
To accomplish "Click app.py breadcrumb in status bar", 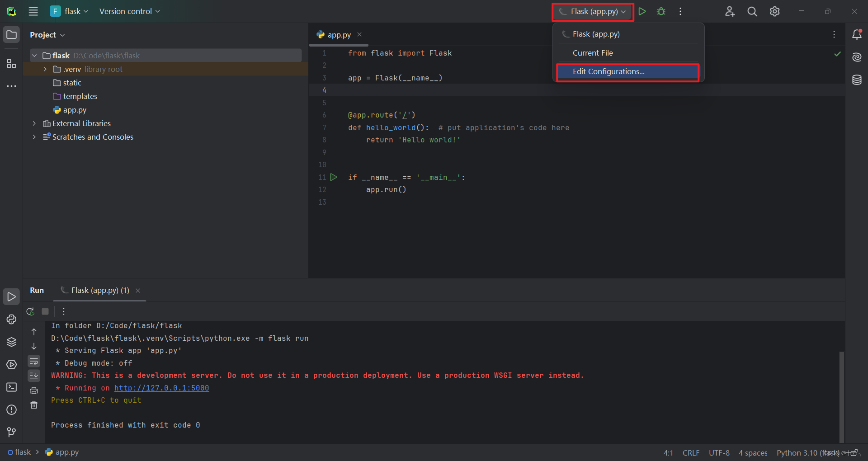I will coord(62,452).
